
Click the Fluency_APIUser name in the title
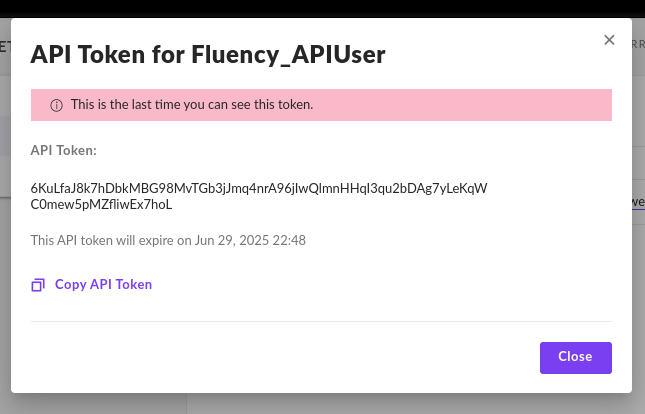click(x=288, y=54)
